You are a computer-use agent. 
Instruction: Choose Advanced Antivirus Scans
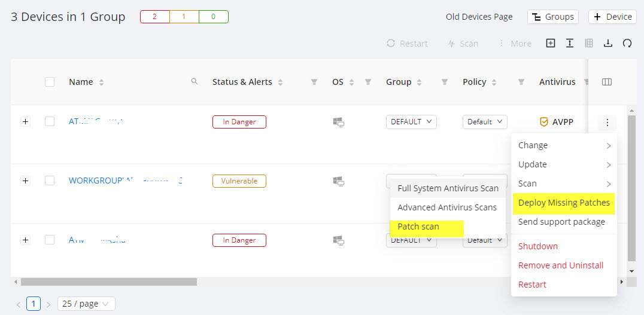point(448,207)
